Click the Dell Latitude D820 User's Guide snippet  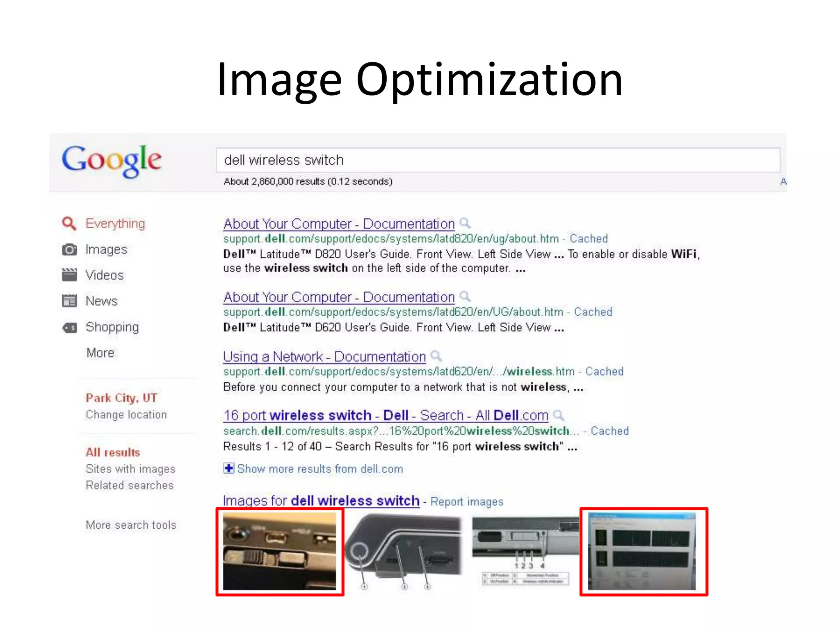click(x=461, y=261)
